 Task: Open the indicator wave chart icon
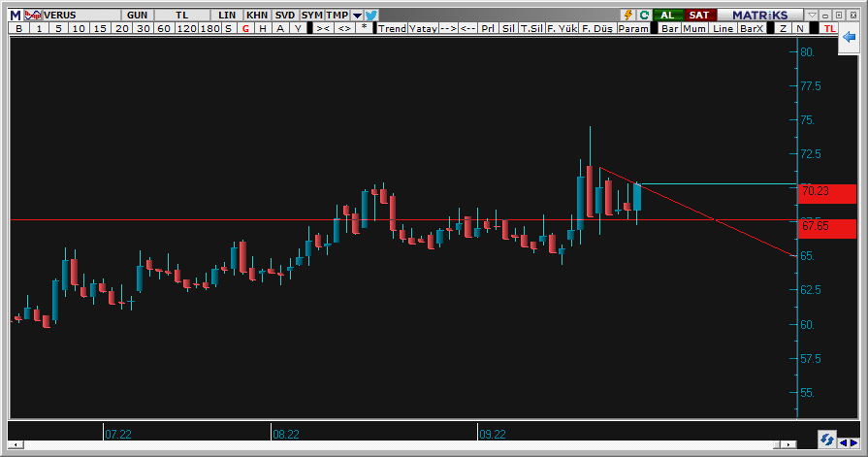point(33,15)
